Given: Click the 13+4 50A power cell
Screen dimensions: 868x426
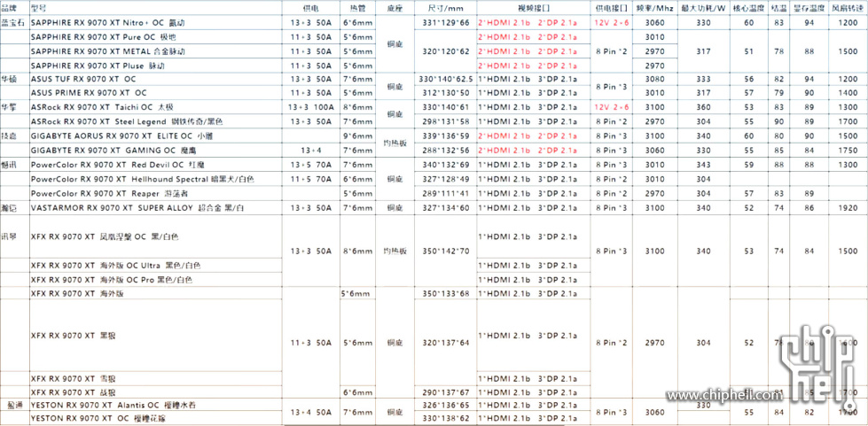Looking at the screenshot, I should point(310,412).
